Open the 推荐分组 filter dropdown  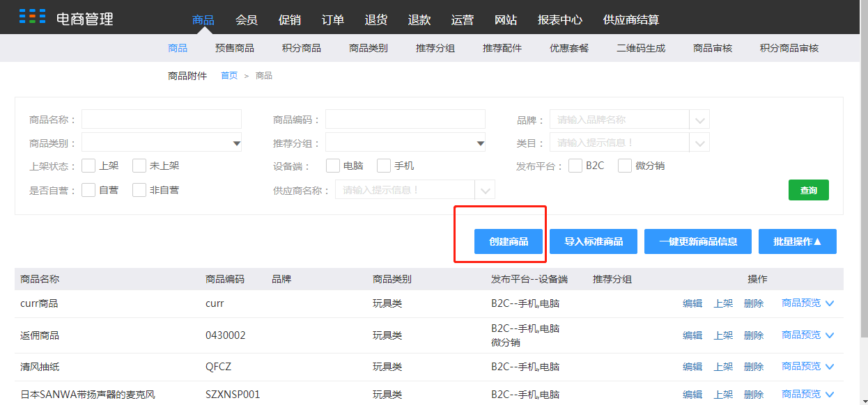coord(405,143)
